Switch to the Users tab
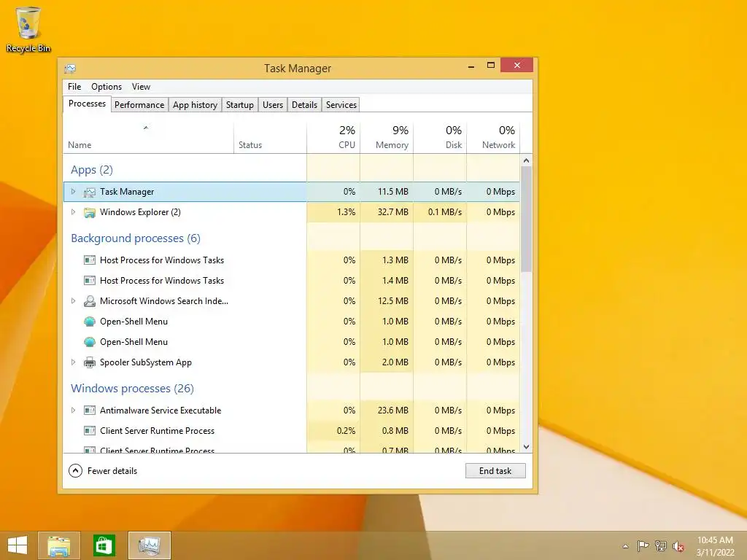This screenshot has height=560, width=747. [x=273, y=105]
